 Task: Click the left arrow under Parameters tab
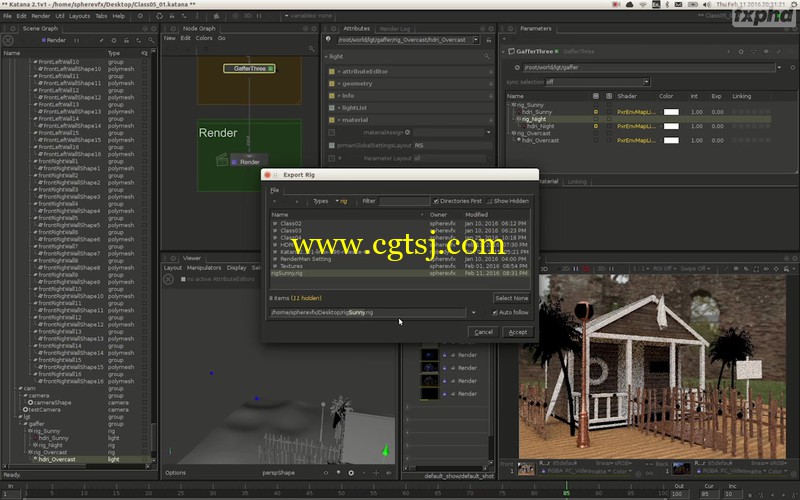pos(504,39)
